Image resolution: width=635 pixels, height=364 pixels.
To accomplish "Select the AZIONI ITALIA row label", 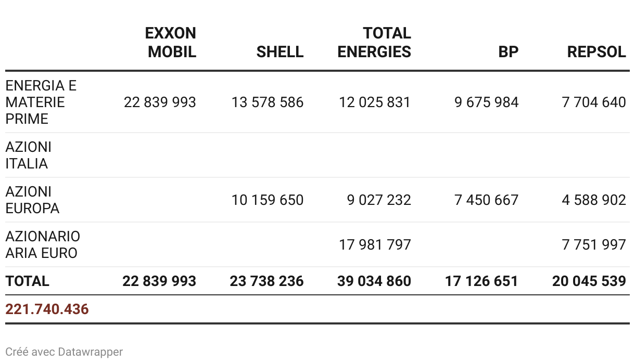I will [28, 155].
